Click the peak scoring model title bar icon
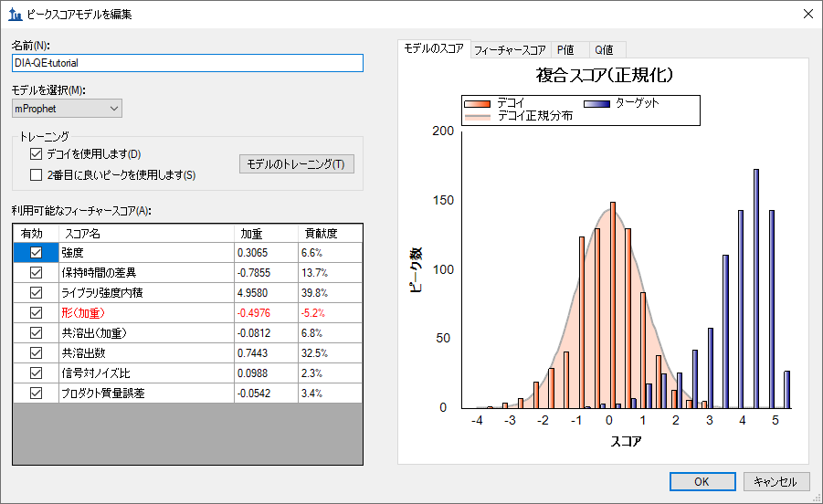Viewport: 823px width, 504px height. point(15,14)
